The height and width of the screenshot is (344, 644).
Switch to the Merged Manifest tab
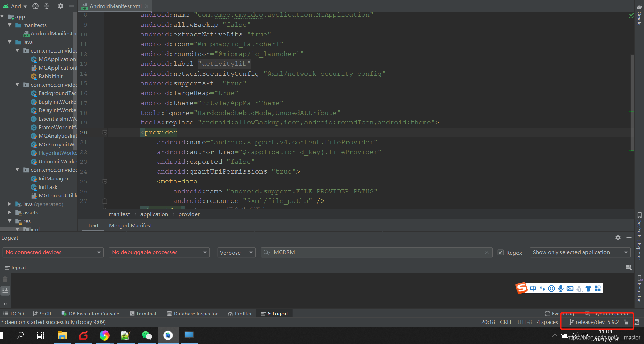click(131, 225)
